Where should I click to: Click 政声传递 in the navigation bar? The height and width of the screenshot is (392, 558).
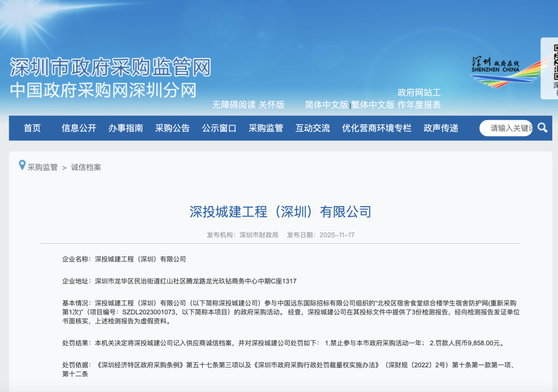(x=441, y=128)
